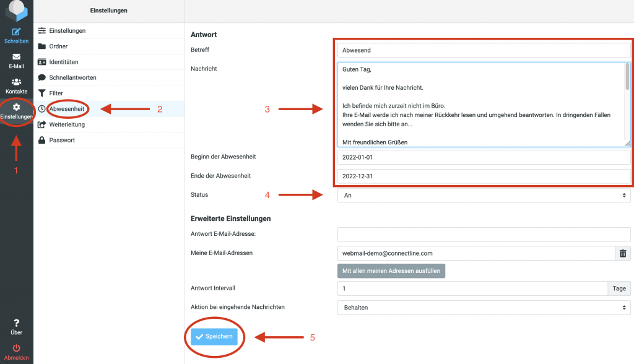Click the Betreff field containing Abwesend
Screen dimensions: 634x364
point(484,50)
